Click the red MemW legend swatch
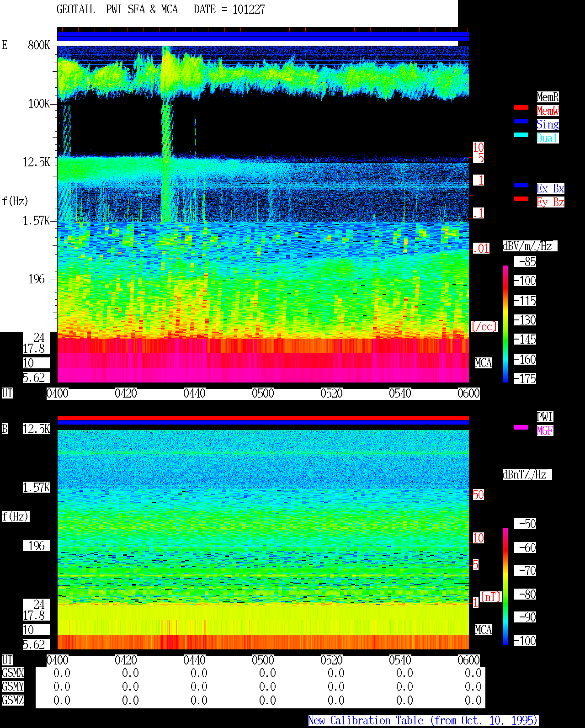This screenshot has width=585, height=728. click(x=521, y=107)
